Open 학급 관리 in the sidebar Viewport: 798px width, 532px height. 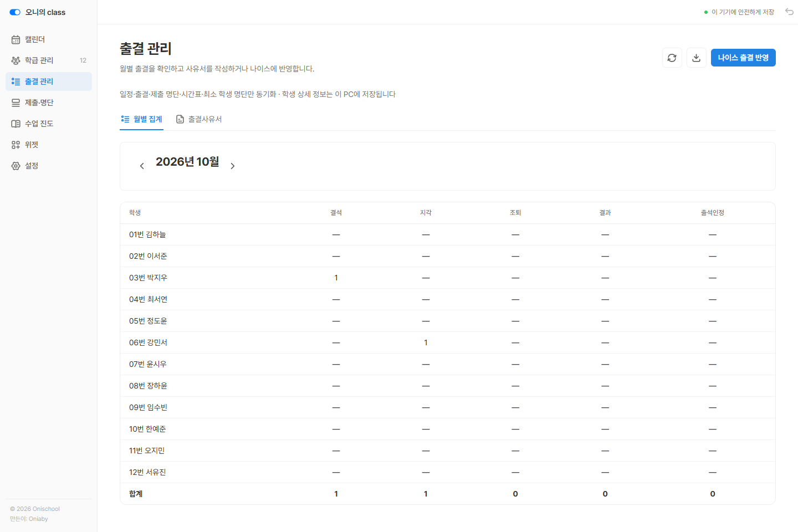click(49, 60)
